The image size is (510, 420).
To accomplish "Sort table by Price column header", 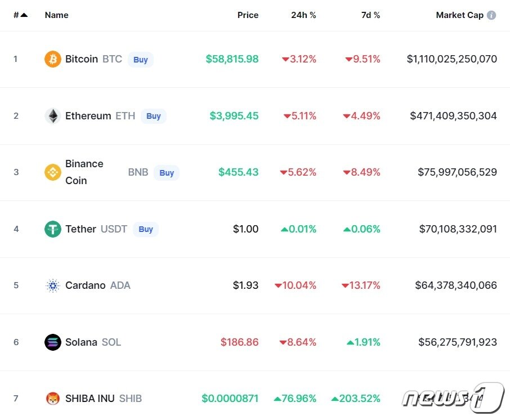I will [x=248, y=15].
